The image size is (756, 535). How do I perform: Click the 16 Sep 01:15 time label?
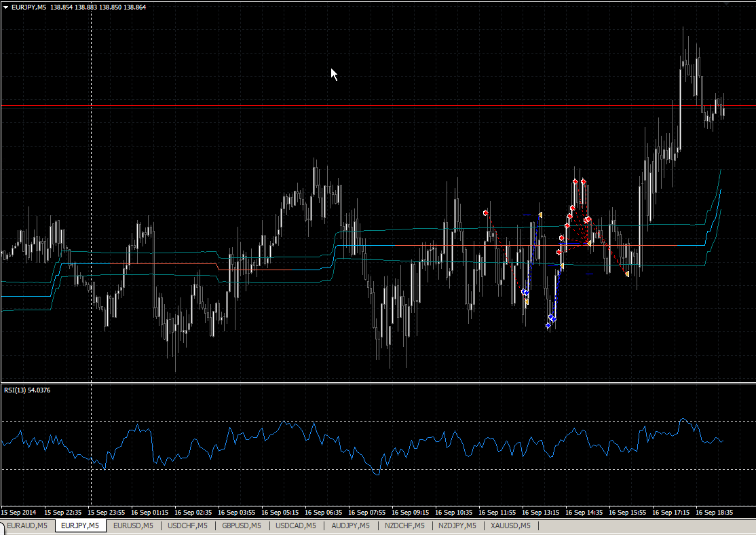tap(149, 513)
